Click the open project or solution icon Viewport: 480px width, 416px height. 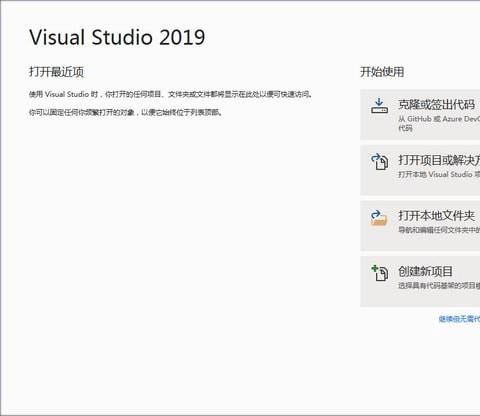[x=380, y=162]
